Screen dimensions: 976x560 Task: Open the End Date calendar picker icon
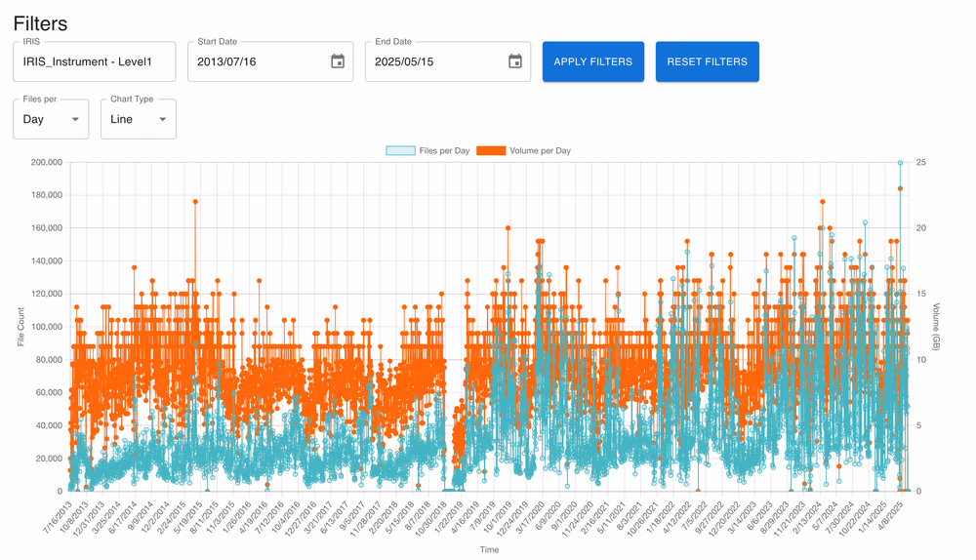point(515,61)
